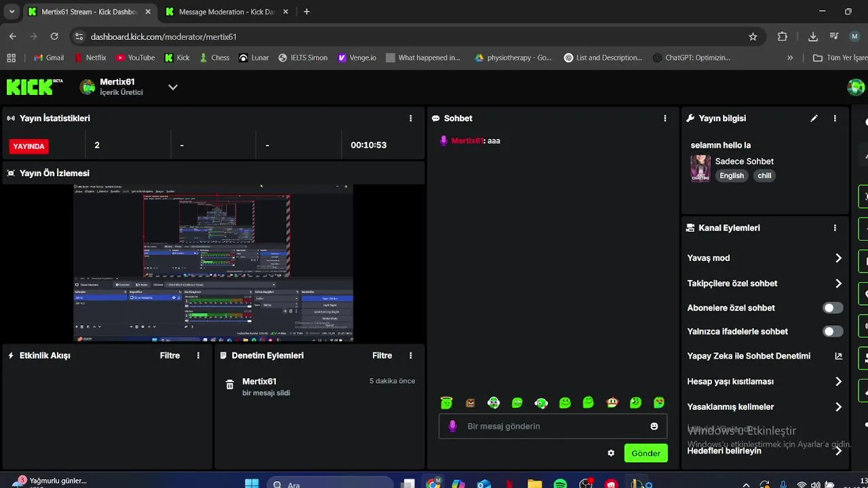Expand Yasaklanmış kelimeler settings
This screenshot has width=868, height=488.
pyautogui.click(x=838, y=407)
